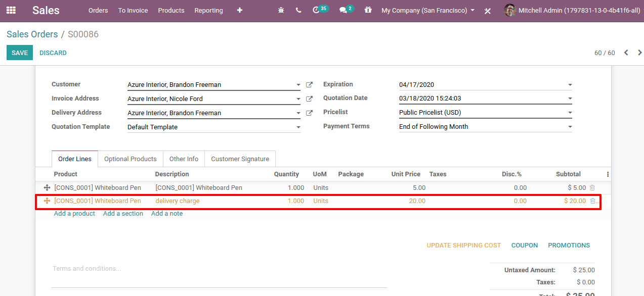The height and width of the screenshot is (296, 644).
Task: Click the PROMOTIONS button
Action: point(569,245)
